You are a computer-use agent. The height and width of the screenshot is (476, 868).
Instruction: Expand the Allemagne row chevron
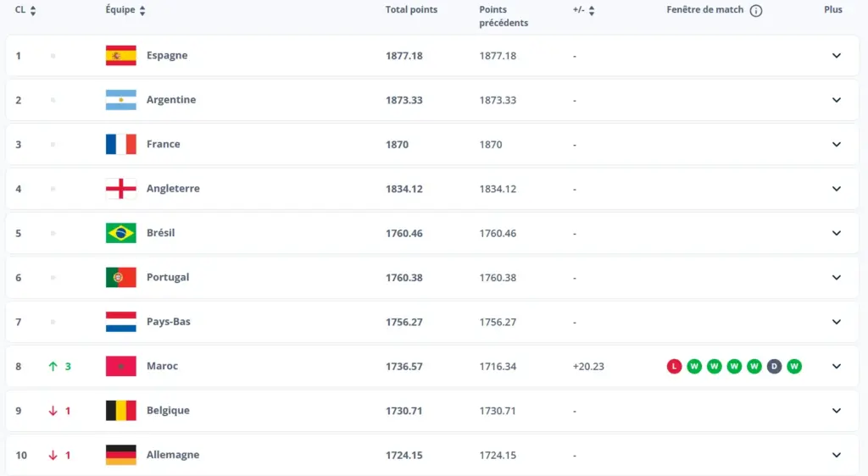[836, 455]
